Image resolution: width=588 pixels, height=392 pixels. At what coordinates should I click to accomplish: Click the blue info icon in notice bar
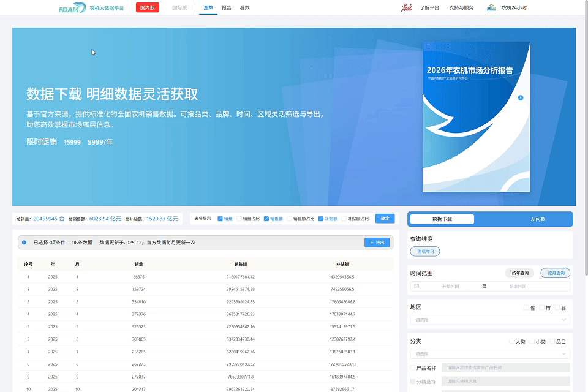(x=24, y=243)
